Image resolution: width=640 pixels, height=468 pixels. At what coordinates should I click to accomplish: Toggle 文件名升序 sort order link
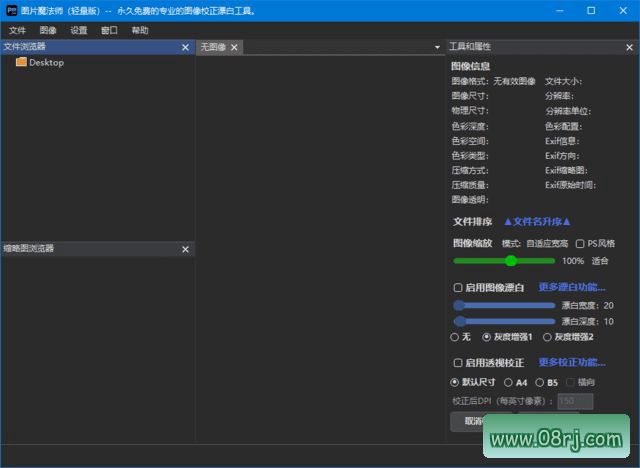coord(537,222)
